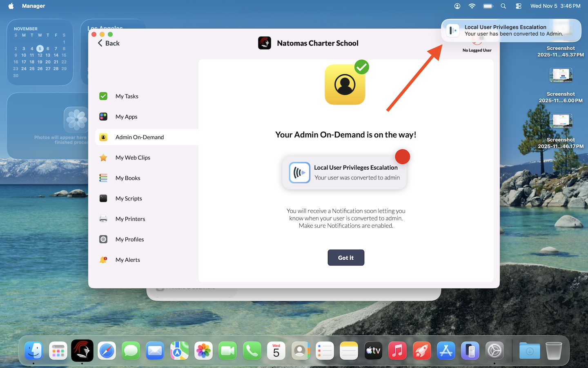
Task: Open the Downloads folder in the Dock
Action: coord(530,351)
